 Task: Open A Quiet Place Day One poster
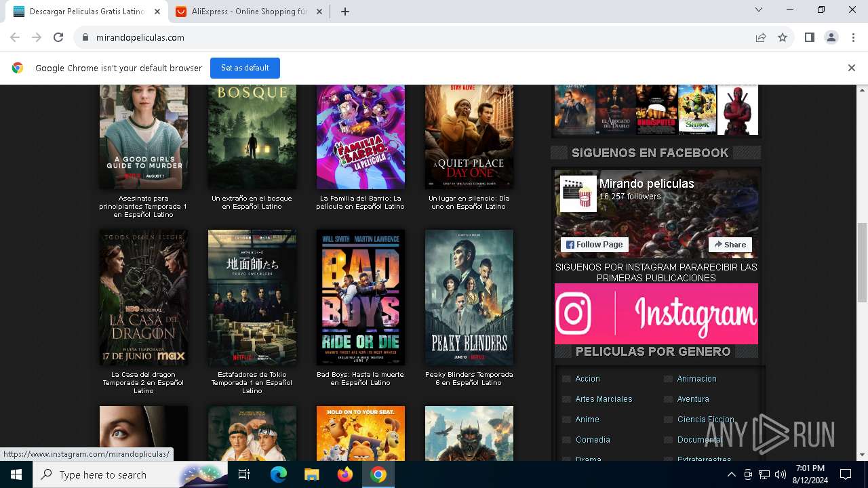point(469,137)
